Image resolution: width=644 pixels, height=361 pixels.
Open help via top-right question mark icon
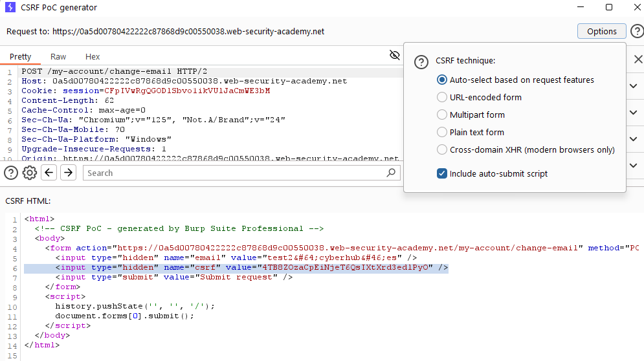(x=637, y=31)
